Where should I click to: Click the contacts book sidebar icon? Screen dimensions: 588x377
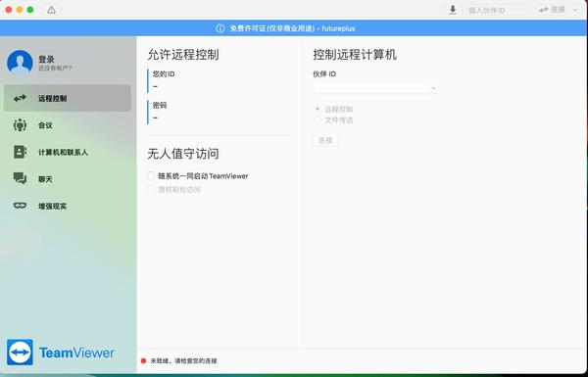(20, 152)
